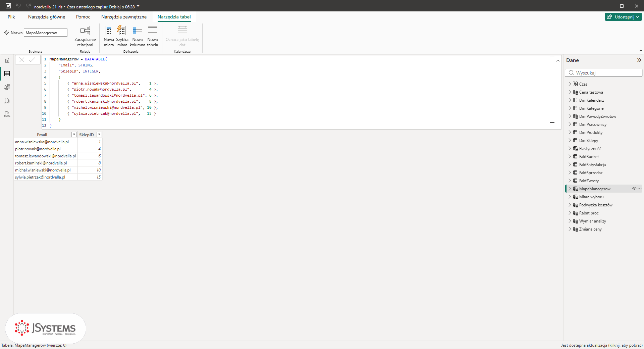This screenshot has width=644, height=349.
Task: Switch to Table view in left sidebar
Action: (x=7, y=74)
